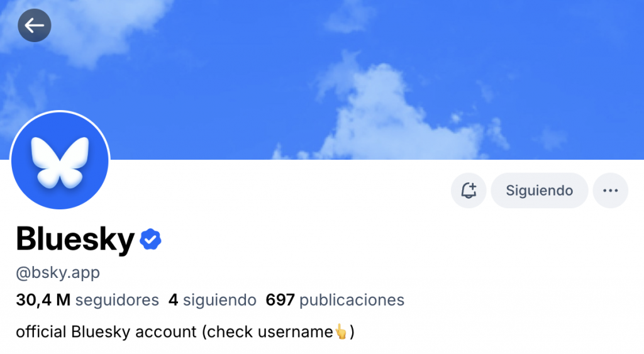Click the 30,4 M follower number

43,300
